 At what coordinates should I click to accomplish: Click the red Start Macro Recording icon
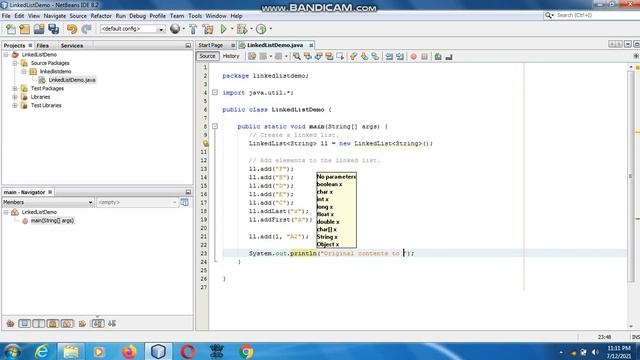(413, 56)
